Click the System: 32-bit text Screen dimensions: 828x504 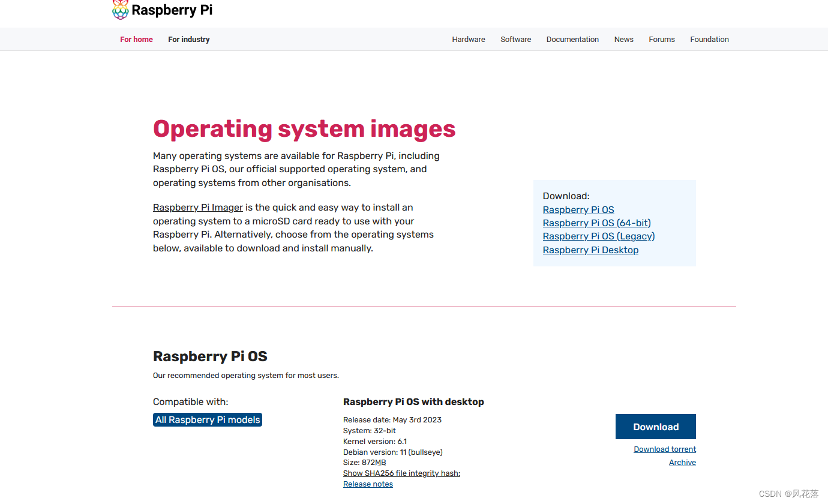click(370, 431)
